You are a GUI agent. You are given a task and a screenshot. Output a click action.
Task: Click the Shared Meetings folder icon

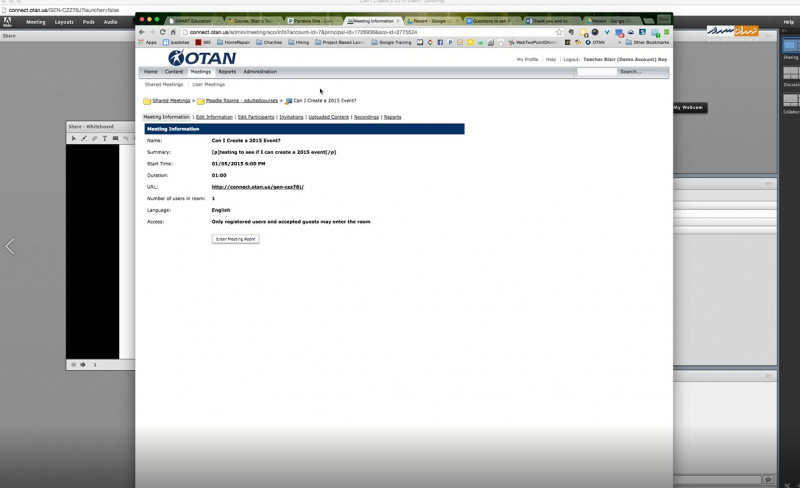tap(147, 101)
